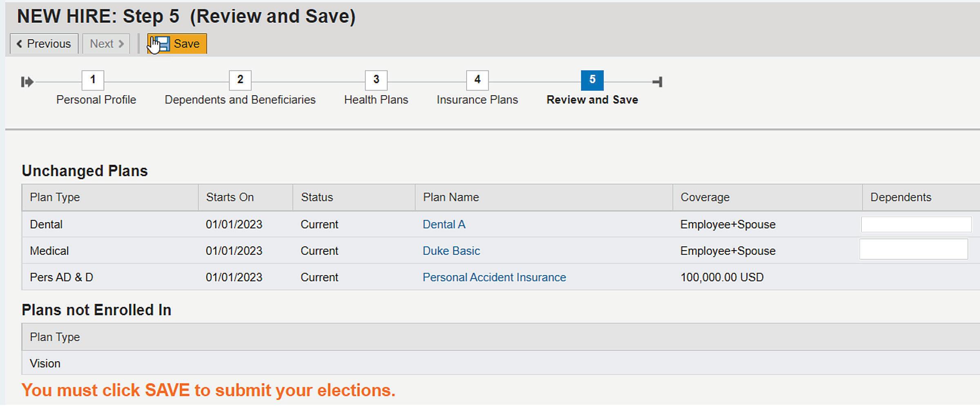
Task: Click the Previous button
Action: (x=44, y=43)
